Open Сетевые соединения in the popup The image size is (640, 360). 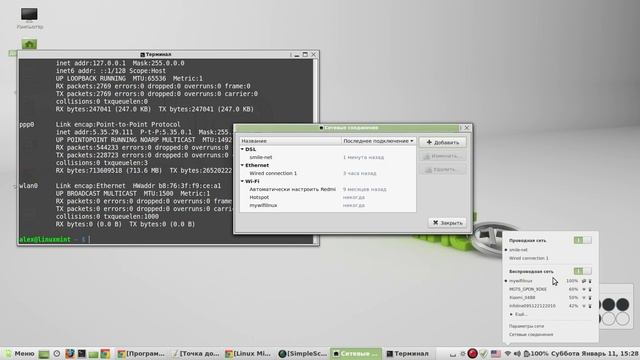pos(531,335)
